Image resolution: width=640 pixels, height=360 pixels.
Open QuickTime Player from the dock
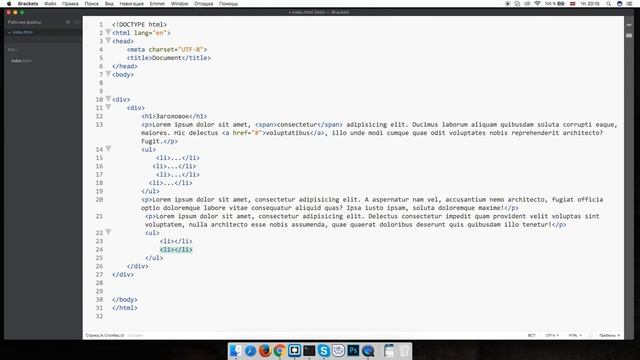(368, 351)
